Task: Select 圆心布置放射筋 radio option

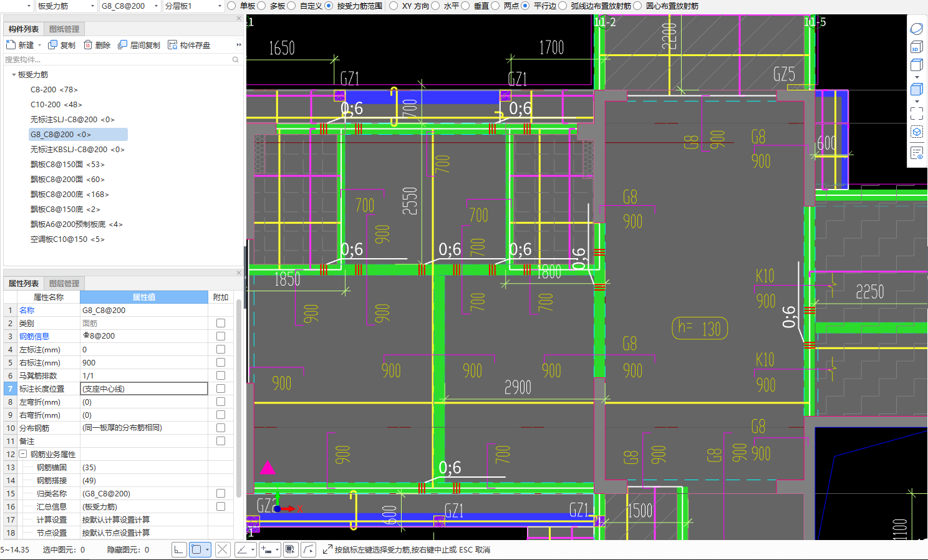Action: tap(637, 6)
